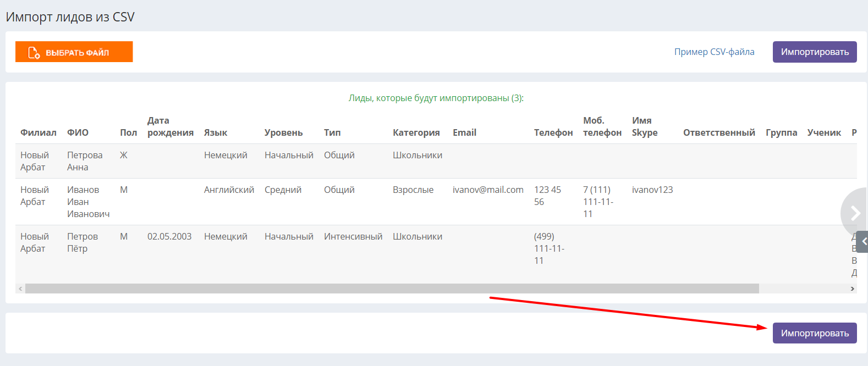Click the 'ФИО' column header
868x366 pixels.
click(78, 132)
